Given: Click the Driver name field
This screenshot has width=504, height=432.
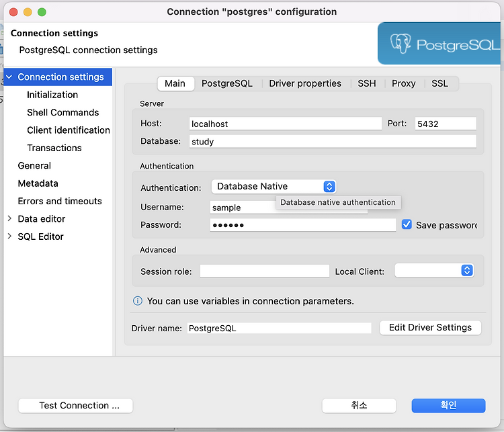Looking at the screenshot, I should coord(280,328).
